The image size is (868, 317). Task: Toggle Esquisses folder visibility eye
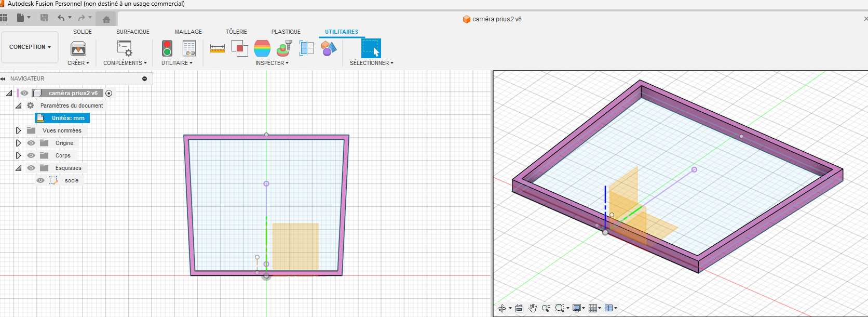[x=31, y=168]
